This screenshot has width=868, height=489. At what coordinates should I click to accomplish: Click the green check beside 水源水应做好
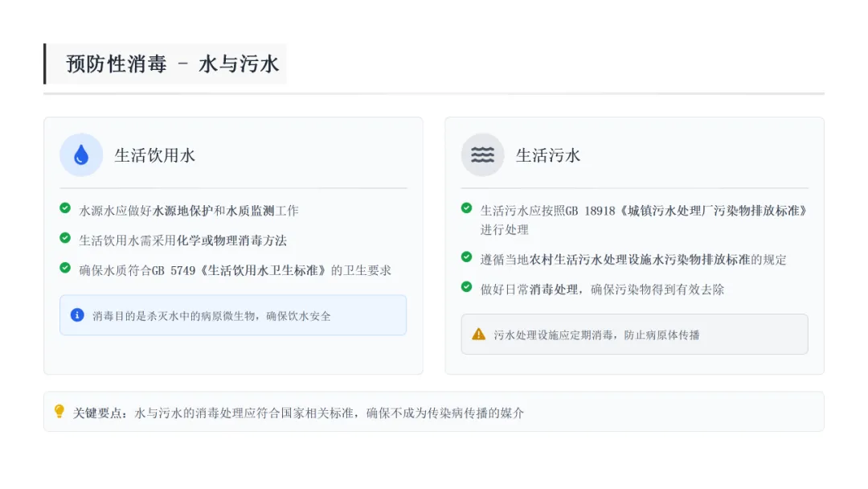pyautogui.click(x=65, y=208)
